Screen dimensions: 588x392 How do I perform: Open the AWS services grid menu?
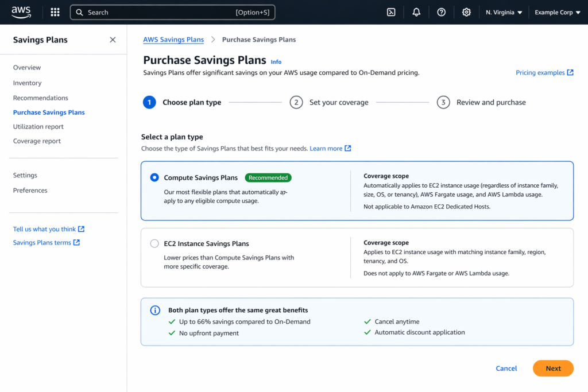(55, 11)
